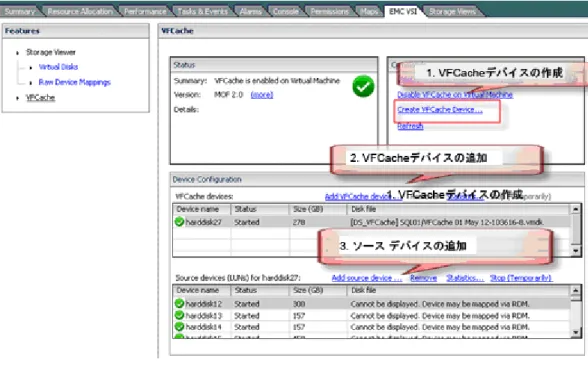Viewport: 588px width, 374px height.
Task: Click scroll up arrow of source devices table
Action: coord(576,290)
